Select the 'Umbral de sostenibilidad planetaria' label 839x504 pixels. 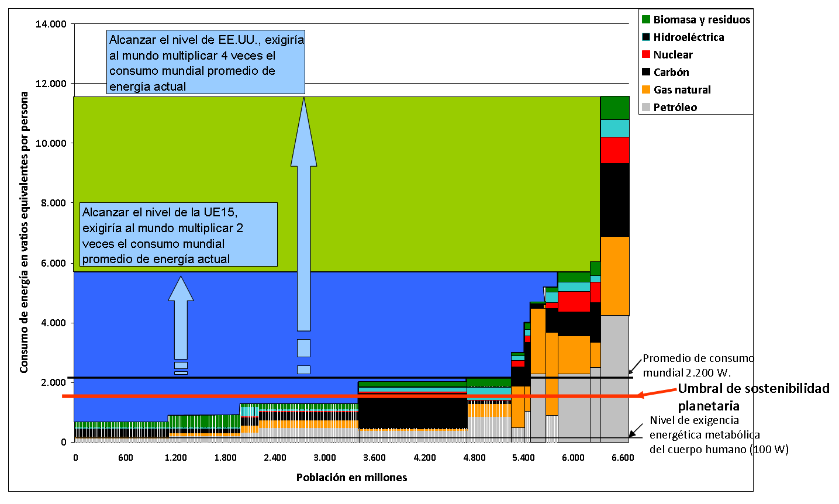click(x=753, y=397)
